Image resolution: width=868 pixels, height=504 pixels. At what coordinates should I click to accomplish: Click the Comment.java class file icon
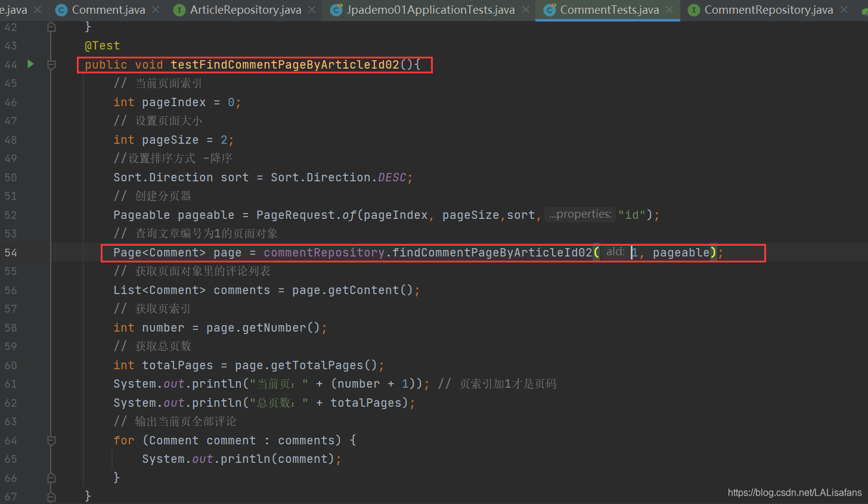[61, 10]
